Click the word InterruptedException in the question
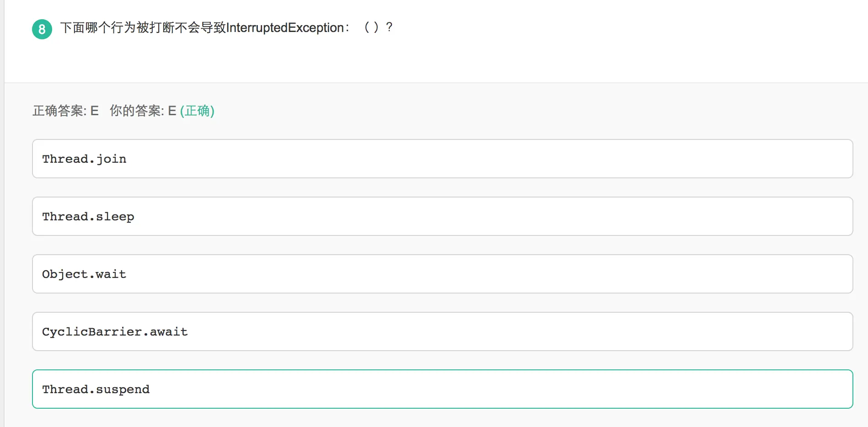The image size is (868, 427). tap(285, 28)
